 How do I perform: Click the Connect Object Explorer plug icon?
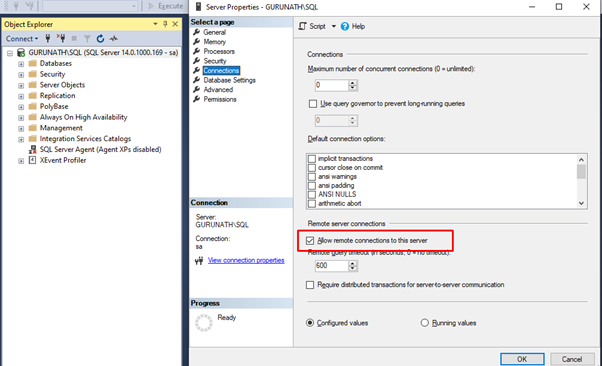tap(48, 38)
